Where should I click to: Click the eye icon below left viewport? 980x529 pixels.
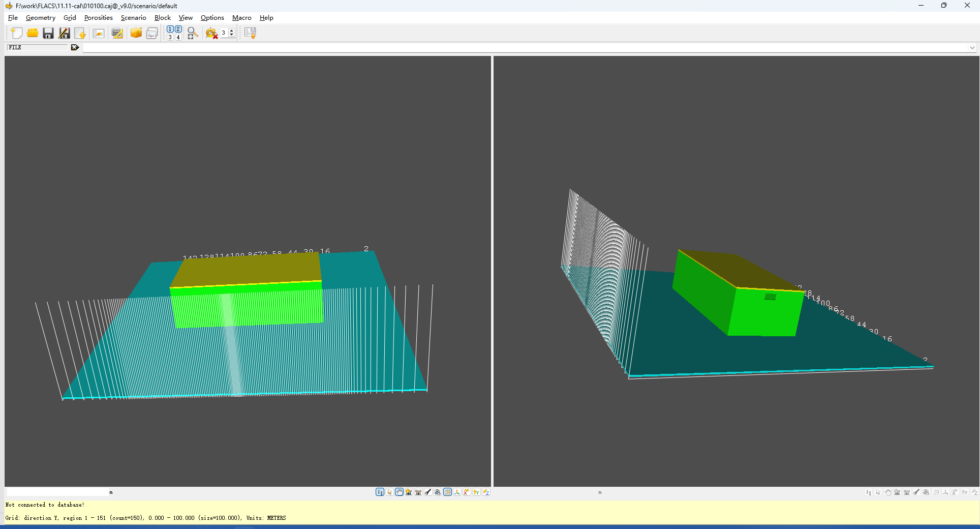[438, 492]
